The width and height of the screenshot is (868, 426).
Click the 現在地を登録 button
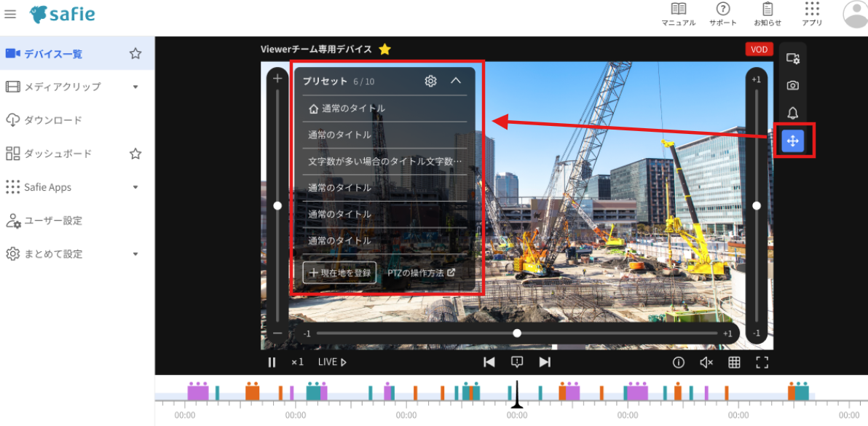coord(339,272)
